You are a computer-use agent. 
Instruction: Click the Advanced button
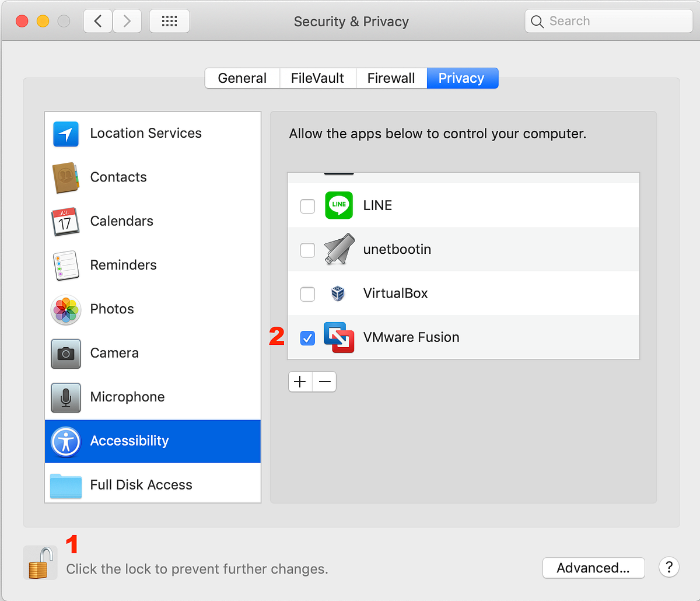click(593, 568)
